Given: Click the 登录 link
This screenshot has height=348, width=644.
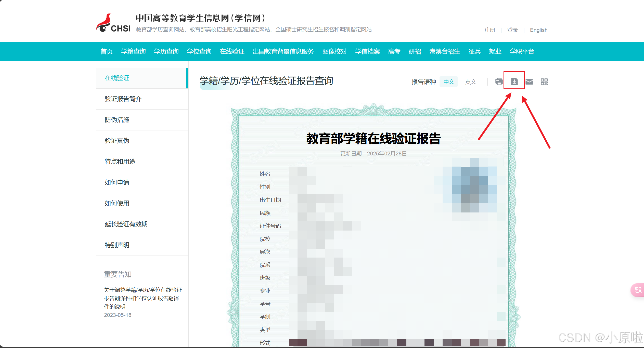Looking at the screenshot, I should pyautogui.click(x=512, y=30).
